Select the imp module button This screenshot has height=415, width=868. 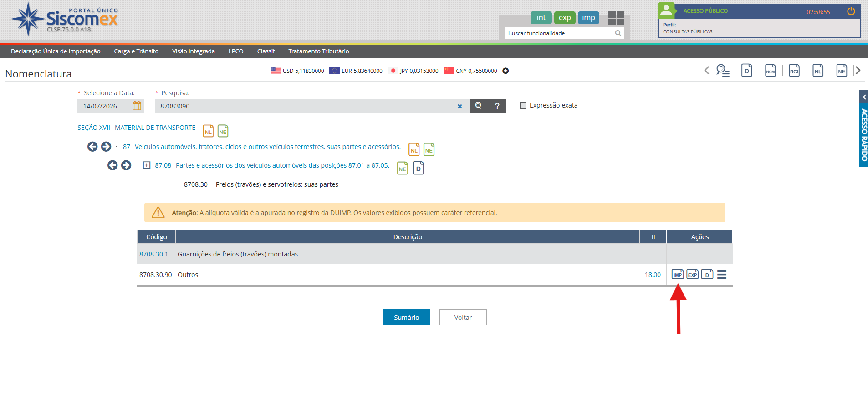[588, 18]
